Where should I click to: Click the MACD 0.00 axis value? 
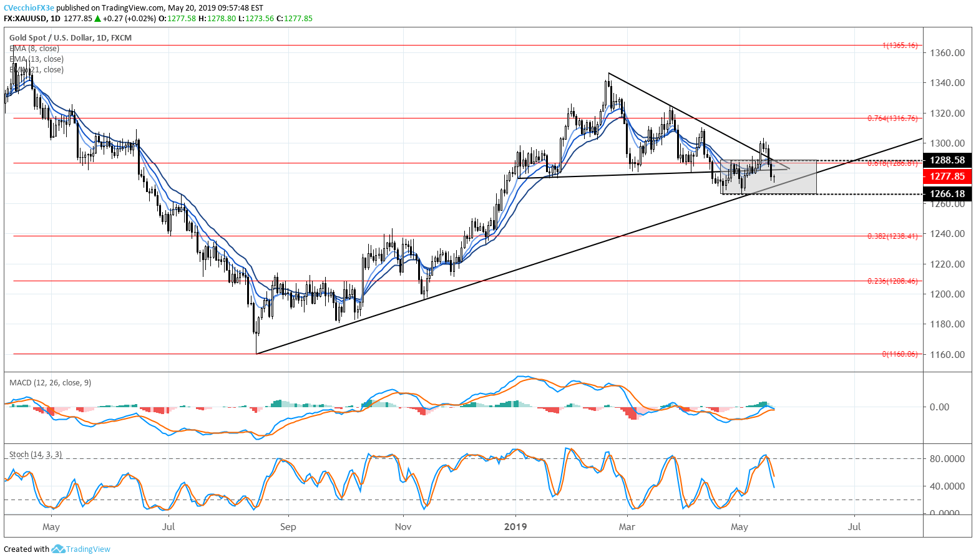pyautogui.click(x=939, y=407)
